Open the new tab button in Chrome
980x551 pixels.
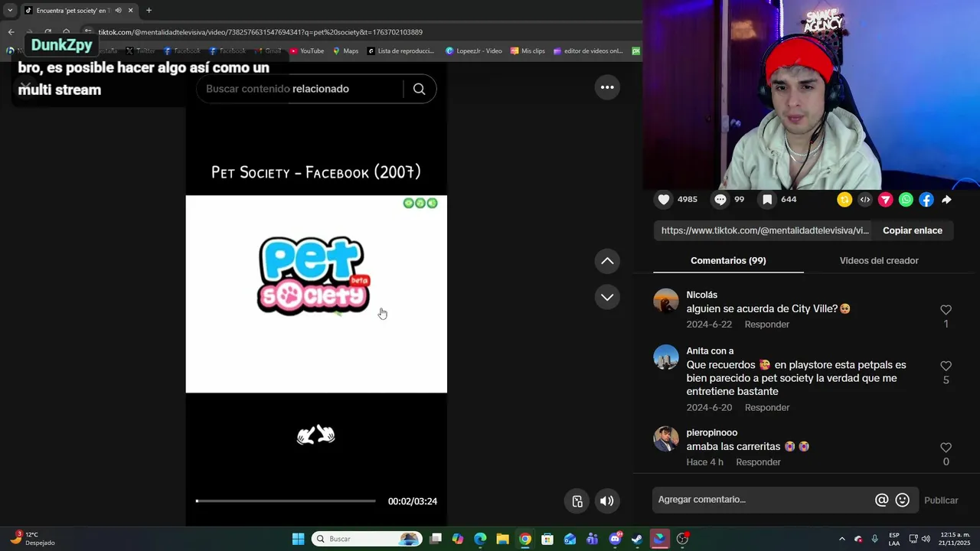[149, 11]
